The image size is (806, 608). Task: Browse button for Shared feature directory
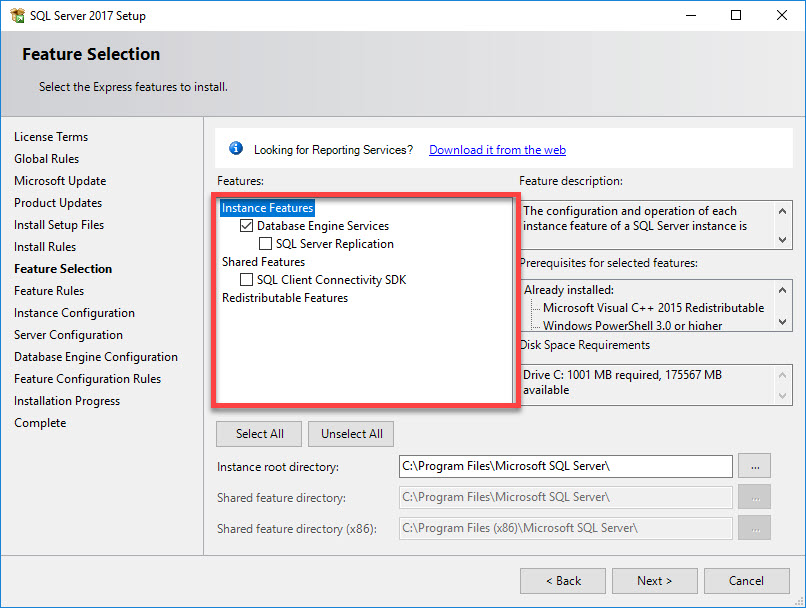pos(755,497)
